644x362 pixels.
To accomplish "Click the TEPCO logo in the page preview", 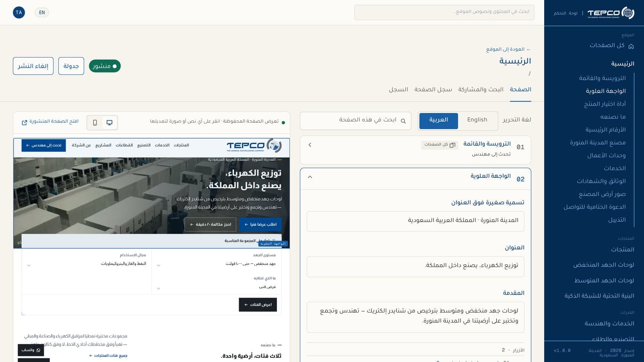I will click(x=254, y=146).
